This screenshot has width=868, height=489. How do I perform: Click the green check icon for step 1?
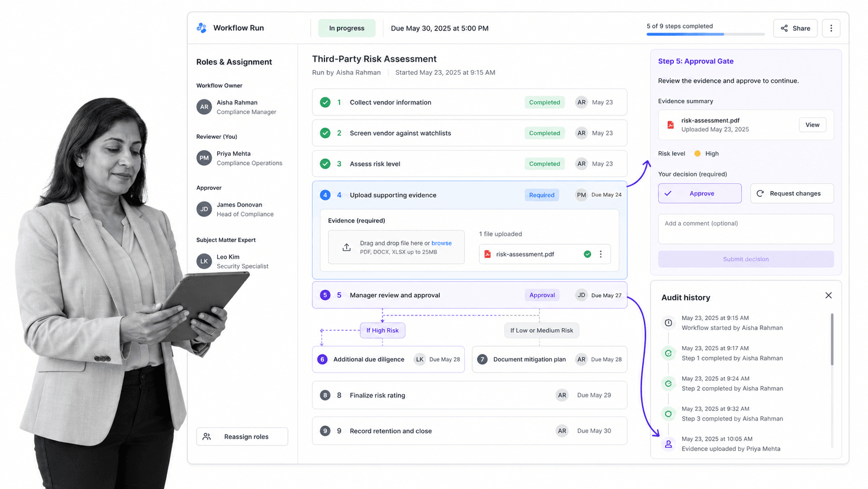325,102
